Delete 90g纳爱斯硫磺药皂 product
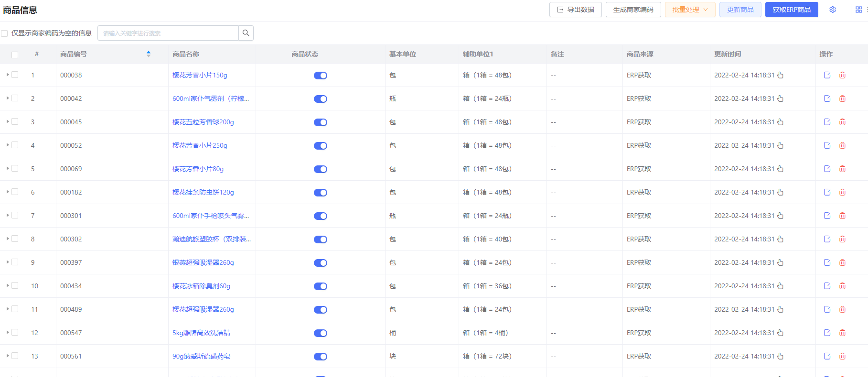This screenshot has width=868, height=381. (842, 356)
